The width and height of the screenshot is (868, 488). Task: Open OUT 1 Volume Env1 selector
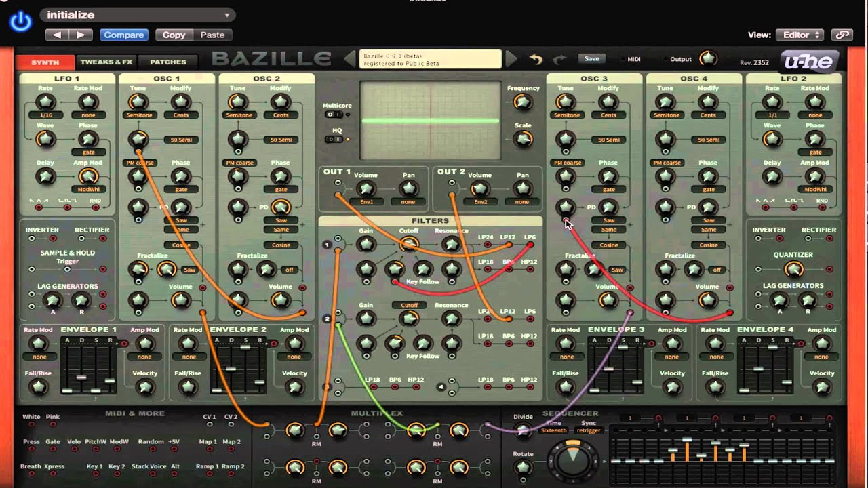pyautogui.click(x=366, y=202)
